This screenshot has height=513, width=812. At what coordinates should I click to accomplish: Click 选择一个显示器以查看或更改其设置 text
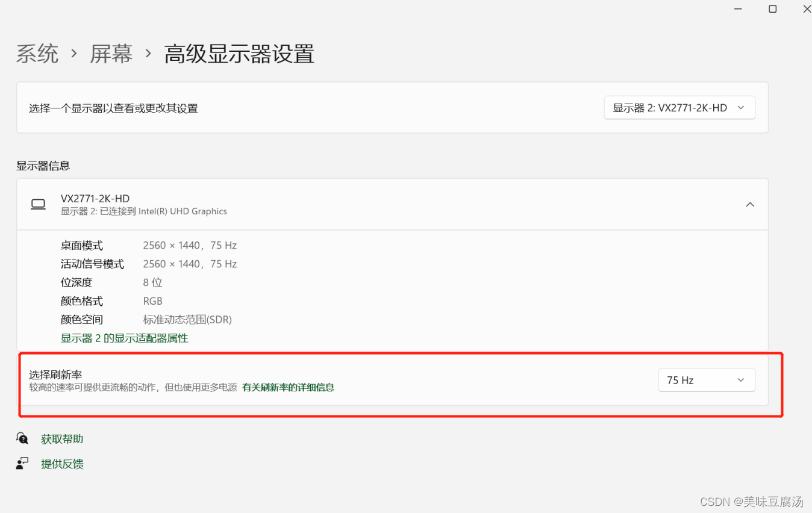pos(113,108)
